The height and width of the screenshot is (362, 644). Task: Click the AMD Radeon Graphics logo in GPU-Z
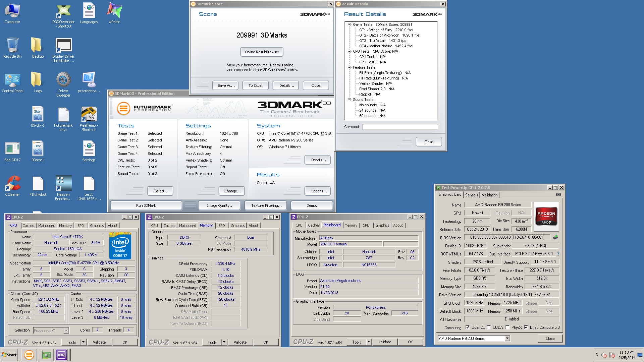point(546,217)
